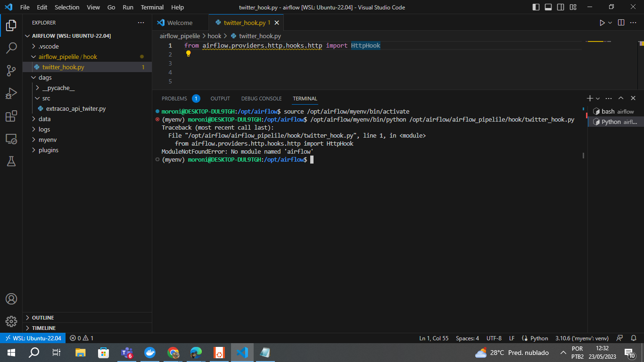644x362 pixels.
Task: Expand the __pycache__ folder
Action: pyautogui.click(x=87, y=88)
